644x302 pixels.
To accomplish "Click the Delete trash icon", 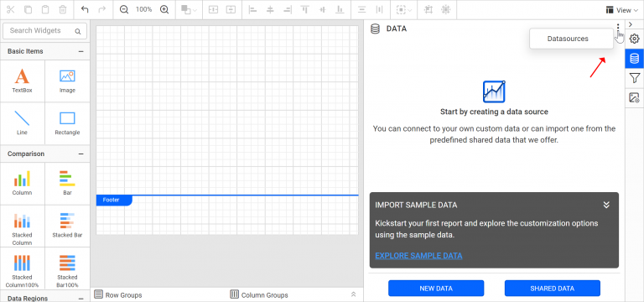I will 62,9.
